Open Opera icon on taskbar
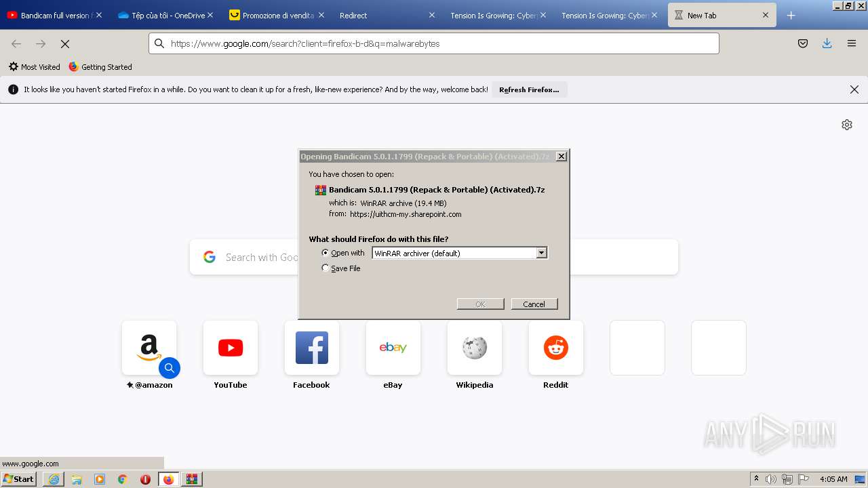The height and width of the screenshot is (488, 868). pyautogui.click(x=145, y=479)
